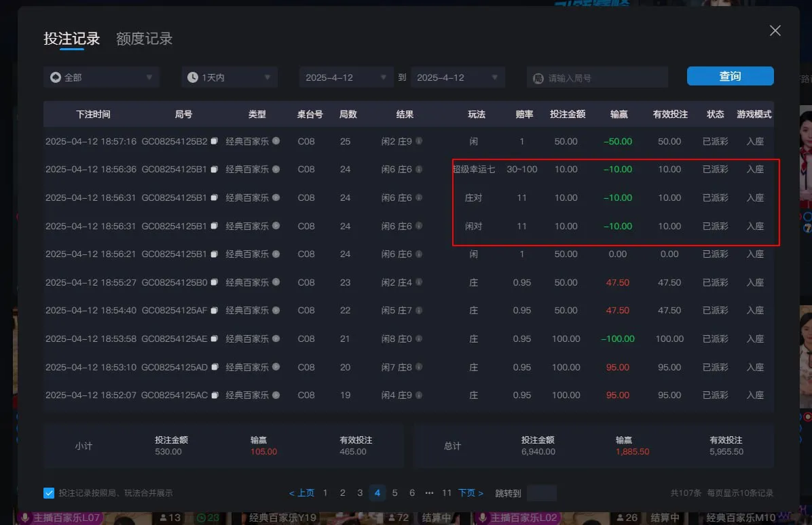Click the magnifier icon in the 局号 search field
Image resolution: width=812 pixels, height=525 pixels.
coord(539,77)
